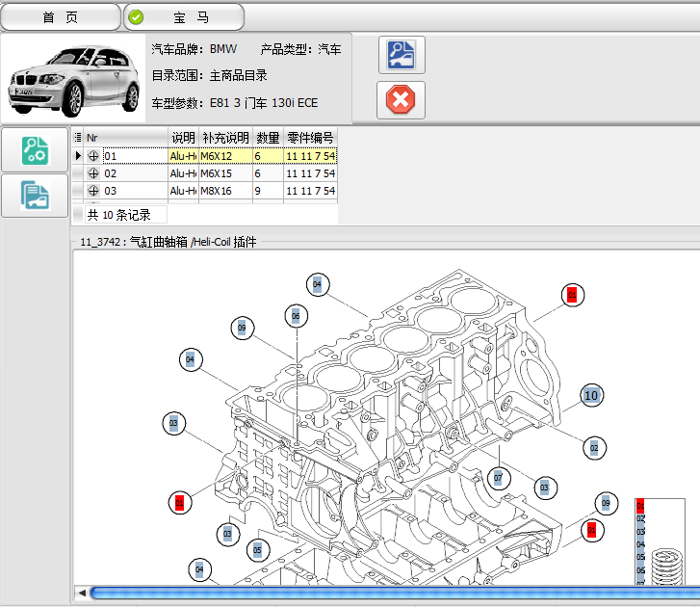Click red callout 01 at lower right
This screenshot has width=700, height=607.
pos(591,530)
